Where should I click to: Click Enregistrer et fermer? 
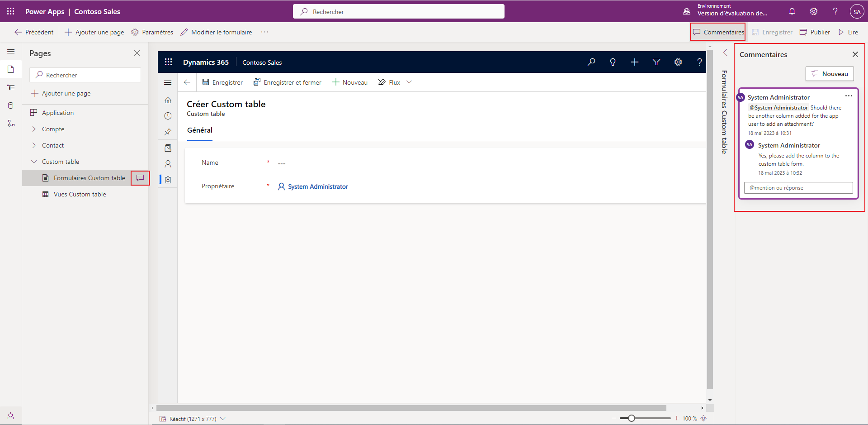pyautogui.click(x=287, y=82)
